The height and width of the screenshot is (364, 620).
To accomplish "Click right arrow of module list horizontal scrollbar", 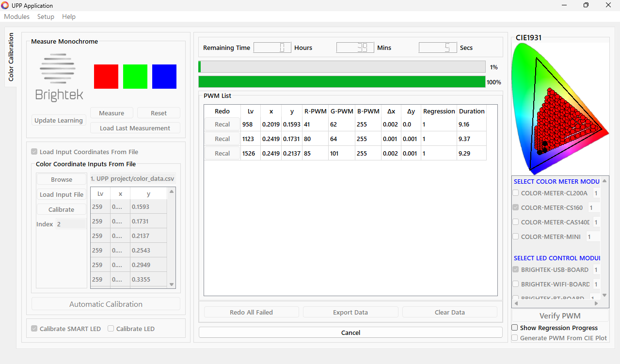I will 596,303.
